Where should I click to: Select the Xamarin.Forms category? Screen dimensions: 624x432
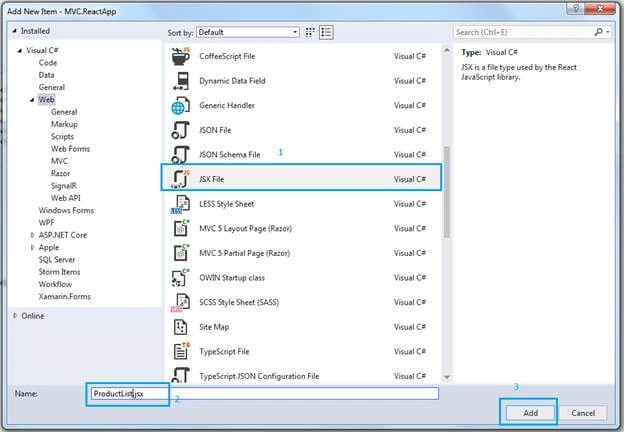coord(64,297)
